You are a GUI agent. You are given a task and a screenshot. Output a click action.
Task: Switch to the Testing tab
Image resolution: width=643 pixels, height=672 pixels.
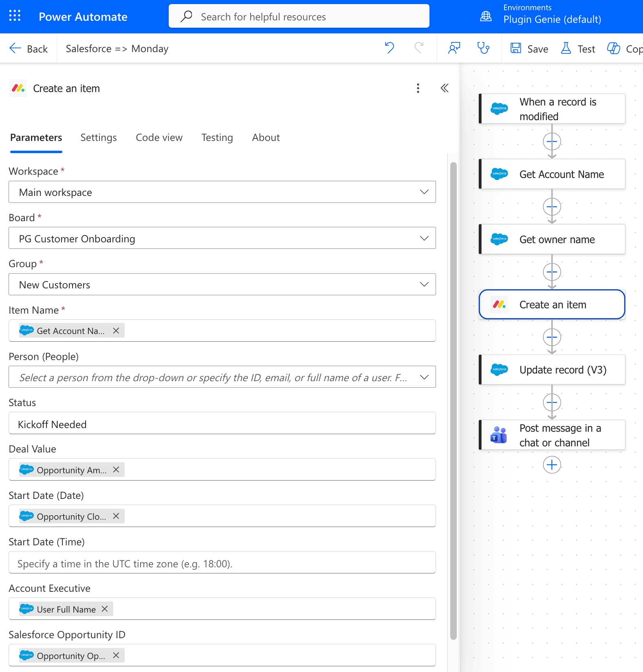click(x=217, y=138)
